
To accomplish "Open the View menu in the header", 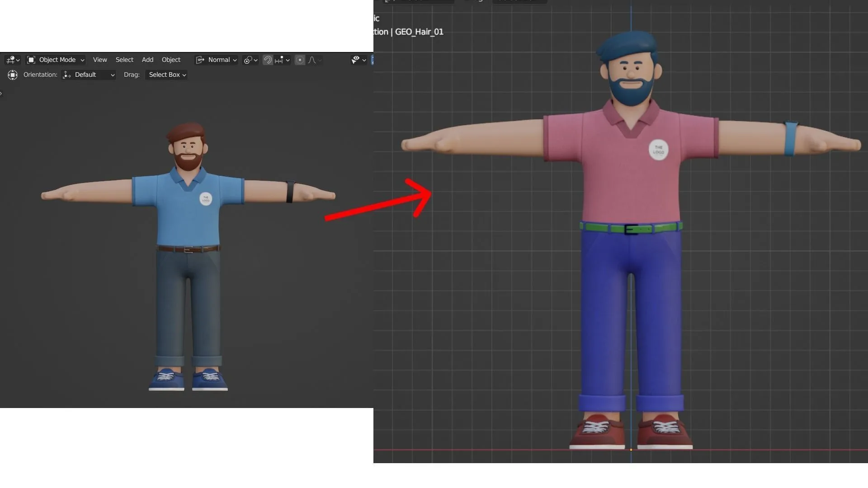I will point(99,60).
